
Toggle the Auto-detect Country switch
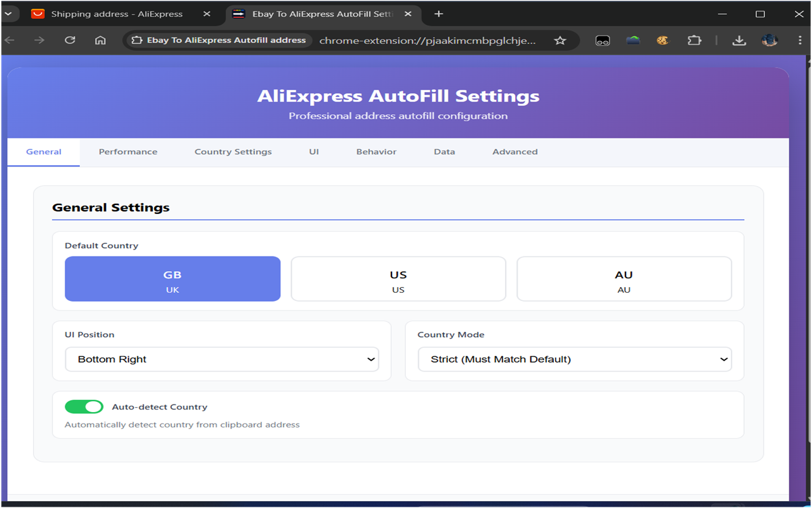click(x=84, y=406)
